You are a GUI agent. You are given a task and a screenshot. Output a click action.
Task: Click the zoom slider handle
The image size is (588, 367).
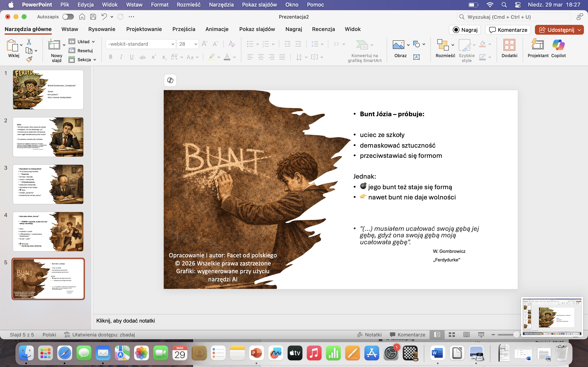coord(516,335)
